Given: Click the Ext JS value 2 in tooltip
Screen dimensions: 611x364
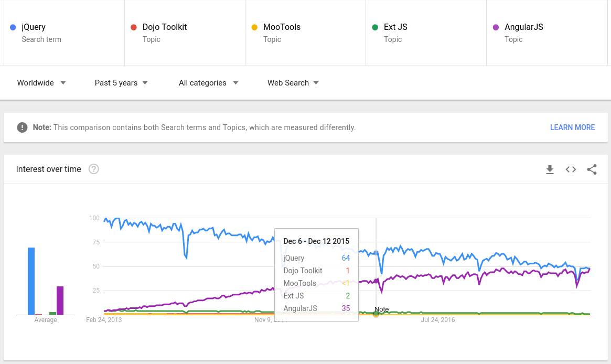Looking at the screenshot, I should pyautogui.click(x=348, y=296).
